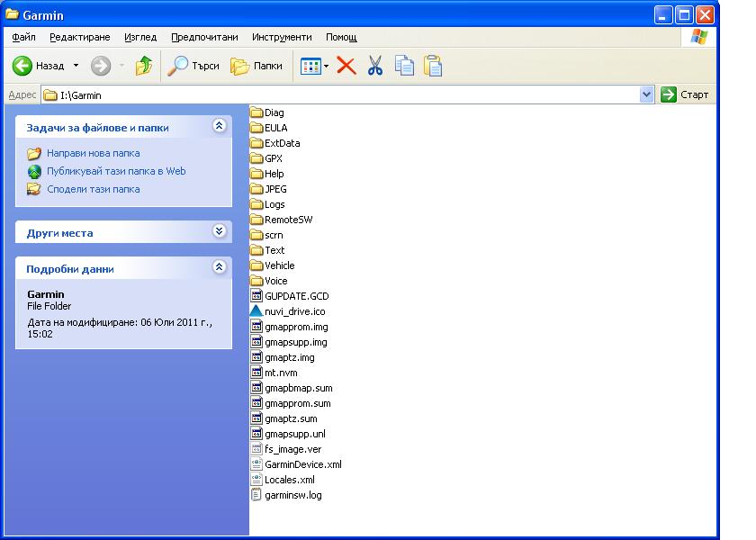Open Back button history dropdown arrow
This screenshot has width=756, height=540.
click(x=76, y=66)
